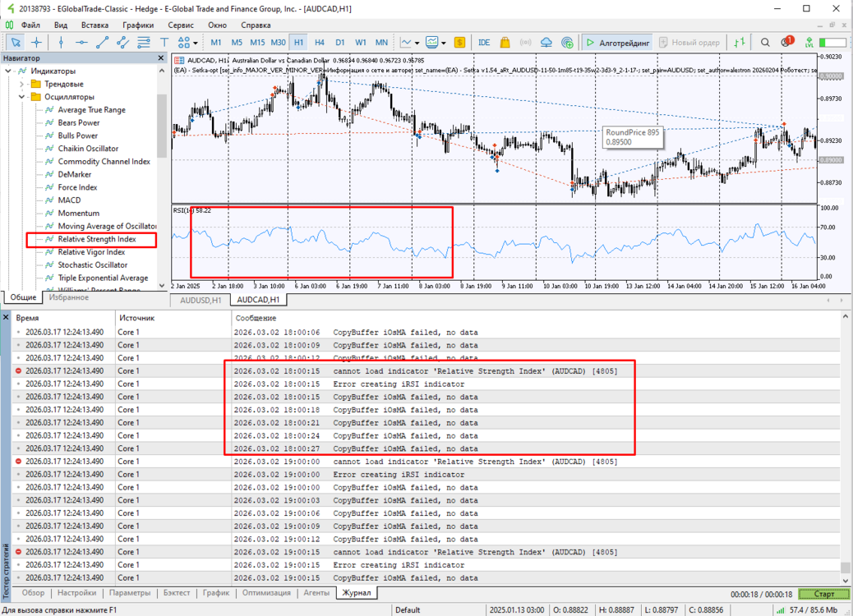This screenshot has height=616, width=853.
Task: Open the Сервис menu
Action: tap(181, 25)
